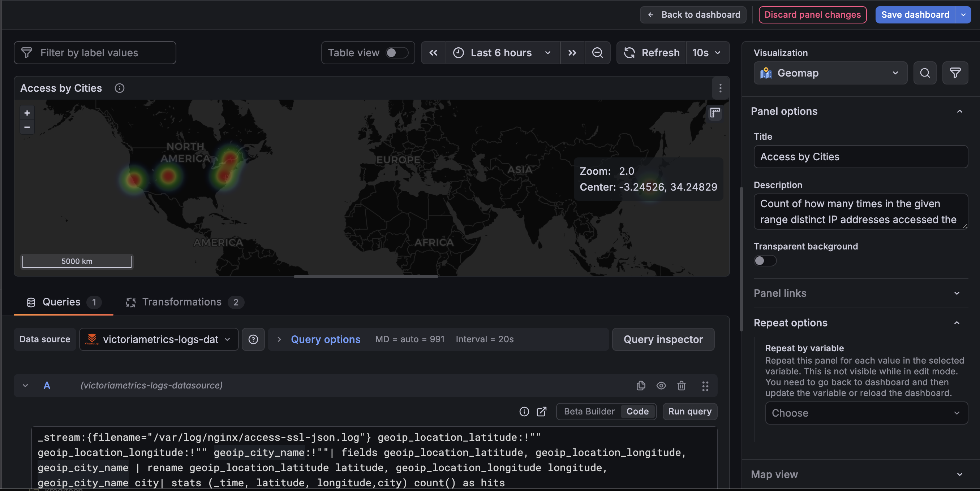Collapse the Panel options section

[x=959, y=111]
